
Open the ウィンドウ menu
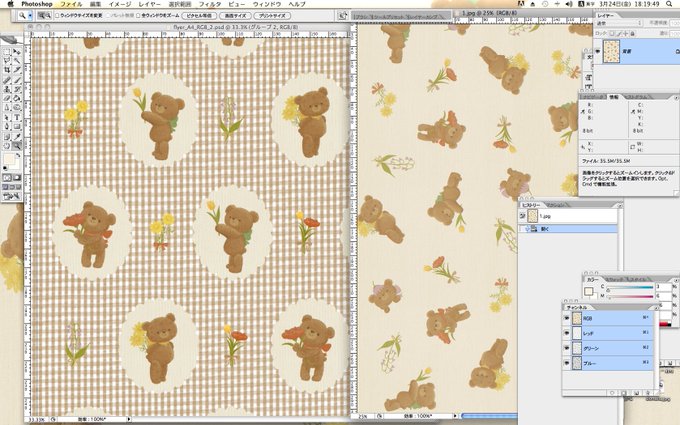pos(267,4)
